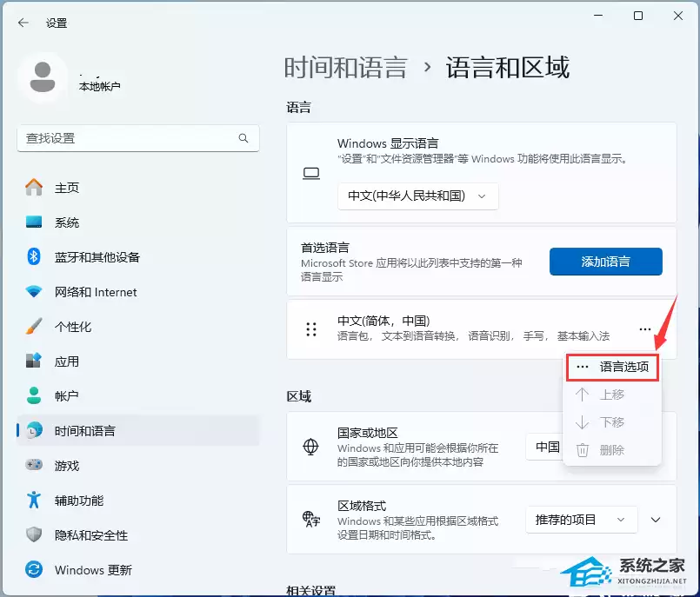This screenshot has width=700, height=597.
Task: Click the drag handle beside 中文(简体，中国)
Action: click(x=311, y=329)
